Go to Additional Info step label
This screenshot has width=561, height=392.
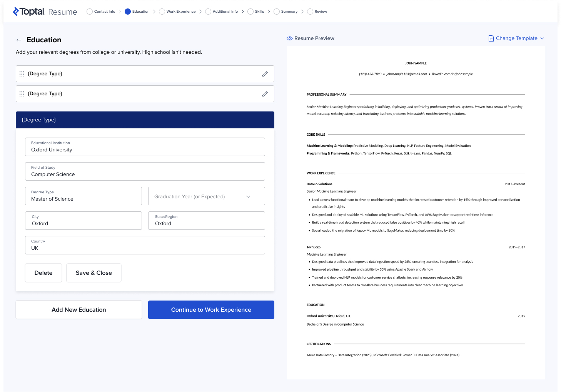(225, 12)
